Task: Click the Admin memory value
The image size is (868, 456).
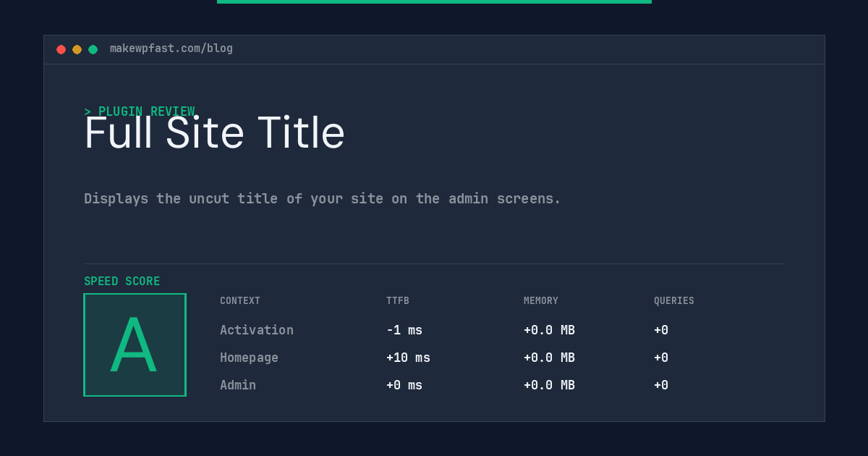Action: 549,385
